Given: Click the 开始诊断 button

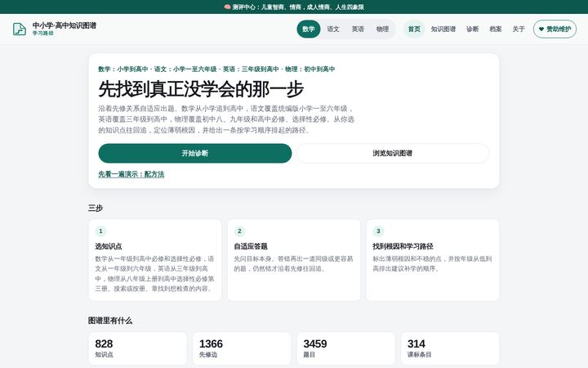Looking at the screenshot, I should pyautogui.click(x=195, y=153).
